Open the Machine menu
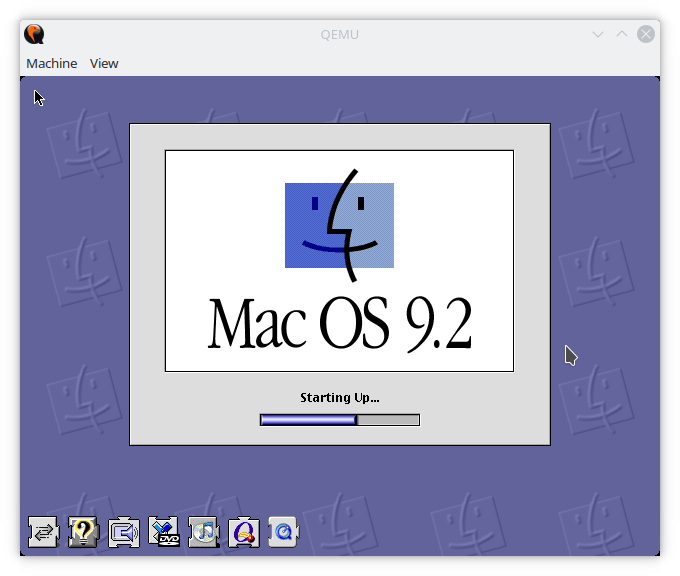Image resolution: width=680 pixels, height=576 pixels. pos(52,63)
